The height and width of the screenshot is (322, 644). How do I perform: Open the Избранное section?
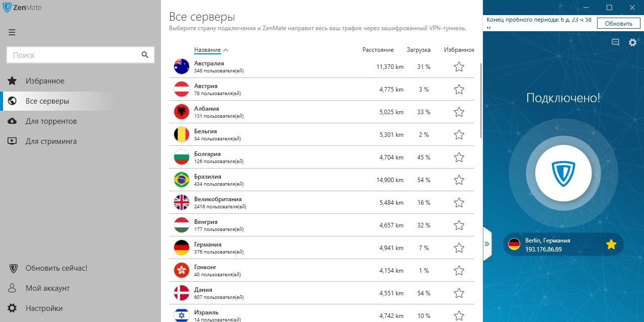45,81
